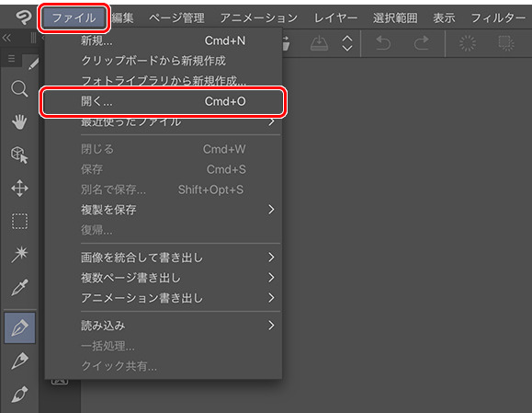The width and height of the screenshot is (532, 413).
Task: Select the Zoom magnifier tool
Action: click(x=19, y=89)
